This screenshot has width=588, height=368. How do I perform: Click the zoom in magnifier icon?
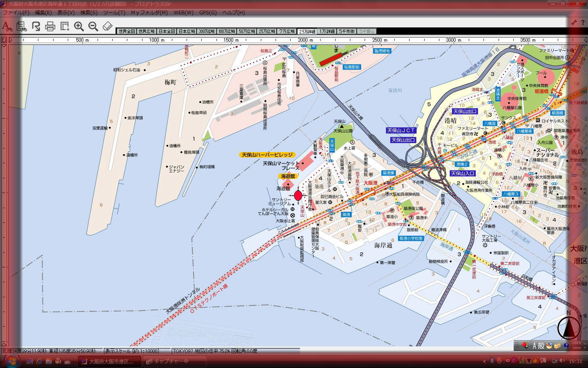(79, 27)
